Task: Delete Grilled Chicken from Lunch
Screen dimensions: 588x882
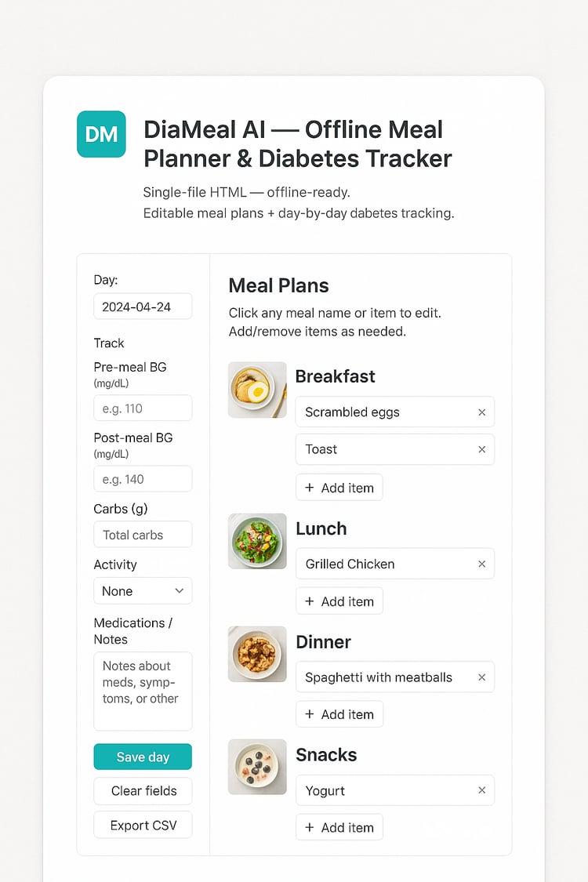Action: coord(481,564)
